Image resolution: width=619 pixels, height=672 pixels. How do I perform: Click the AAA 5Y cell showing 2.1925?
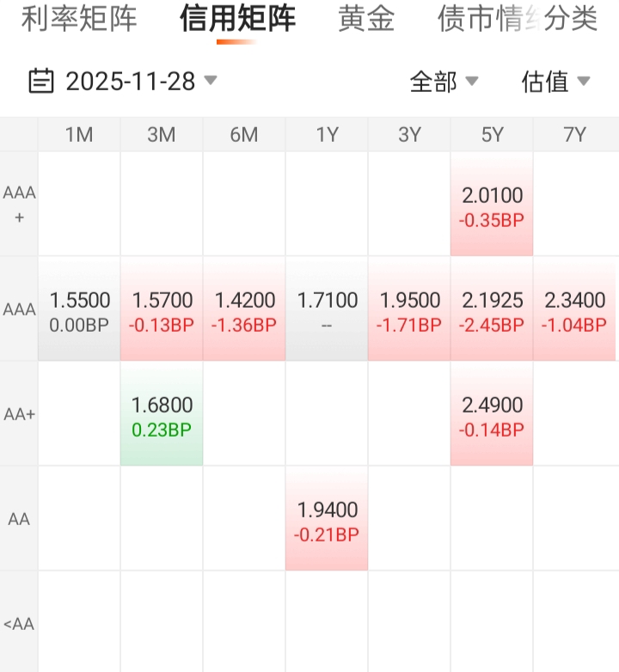(x=492, y=310)
